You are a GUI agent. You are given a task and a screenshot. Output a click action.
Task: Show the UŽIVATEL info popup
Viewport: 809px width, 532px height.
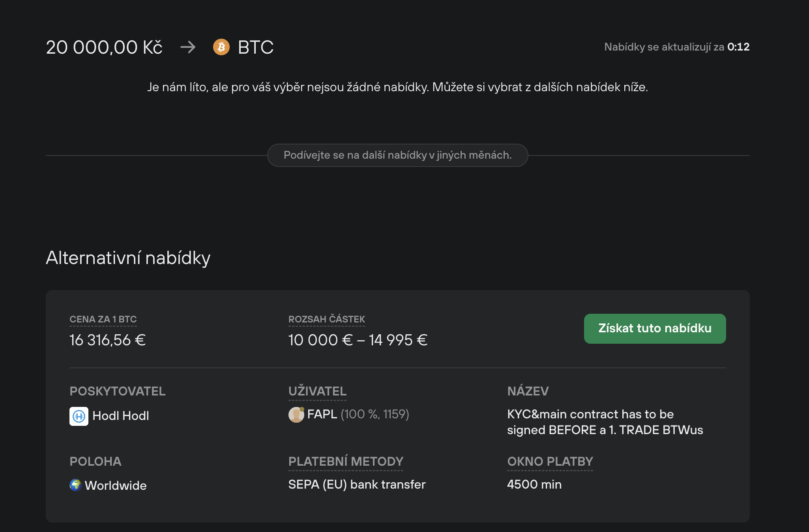318,391
